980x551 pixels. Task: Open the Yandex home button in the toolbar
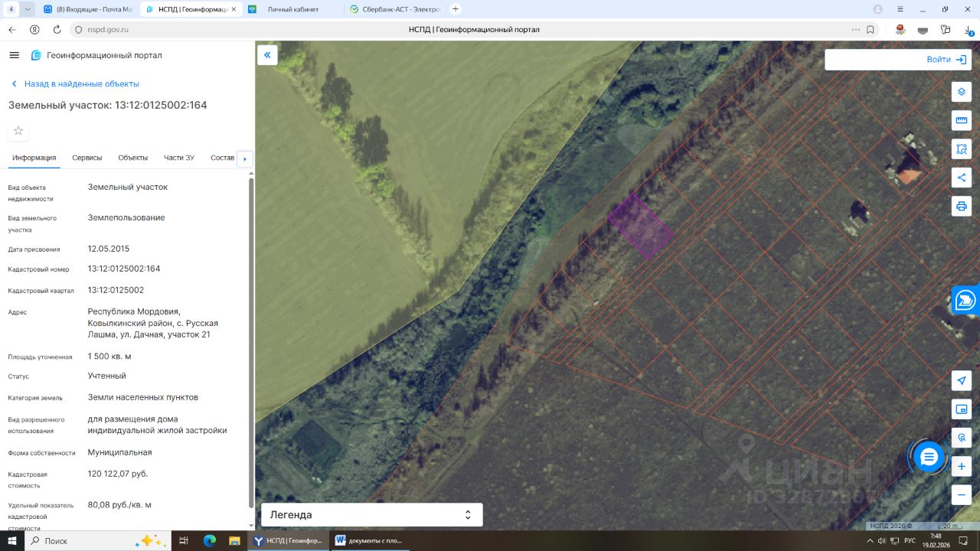(34, 30)
